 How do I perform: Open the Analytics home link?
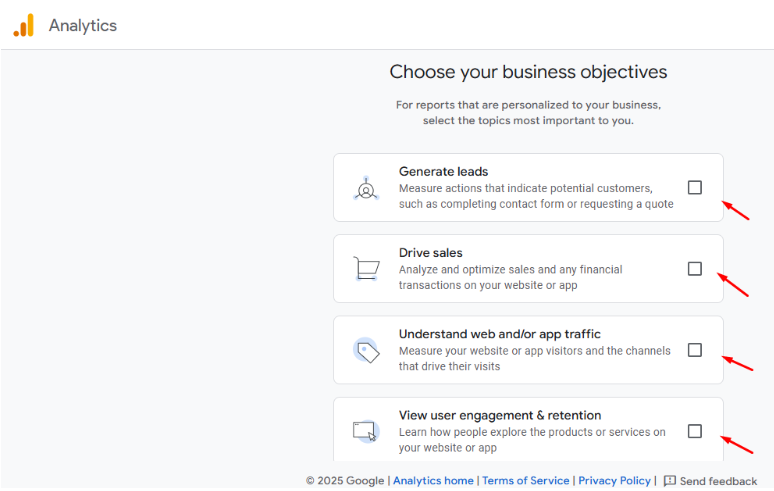(433, 481)
